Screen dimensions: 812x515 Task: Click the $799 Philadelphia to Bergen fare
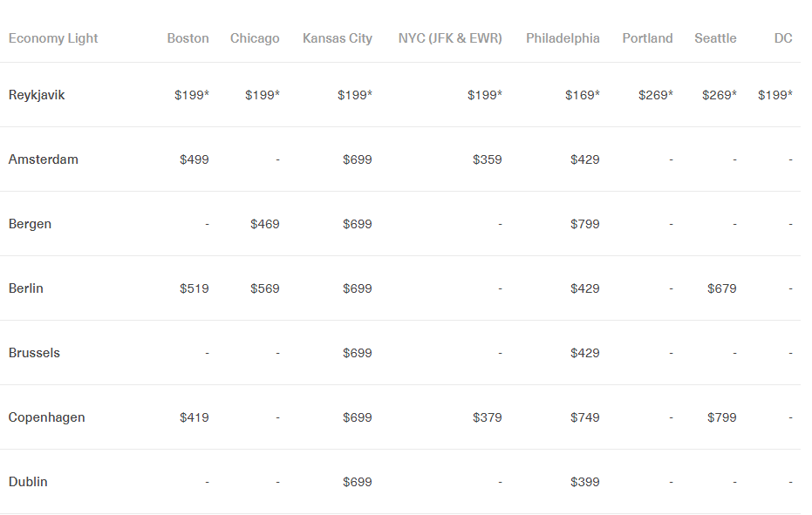pyautogui.click(x=585, y=224)
